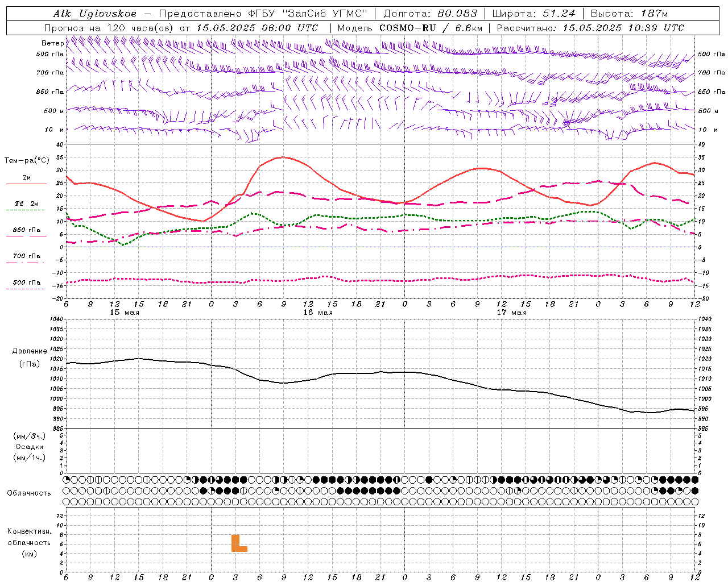
Task: Select the ФГБУ "ЗапСиб УГМС" provider text
Action: tap(308, 14)
